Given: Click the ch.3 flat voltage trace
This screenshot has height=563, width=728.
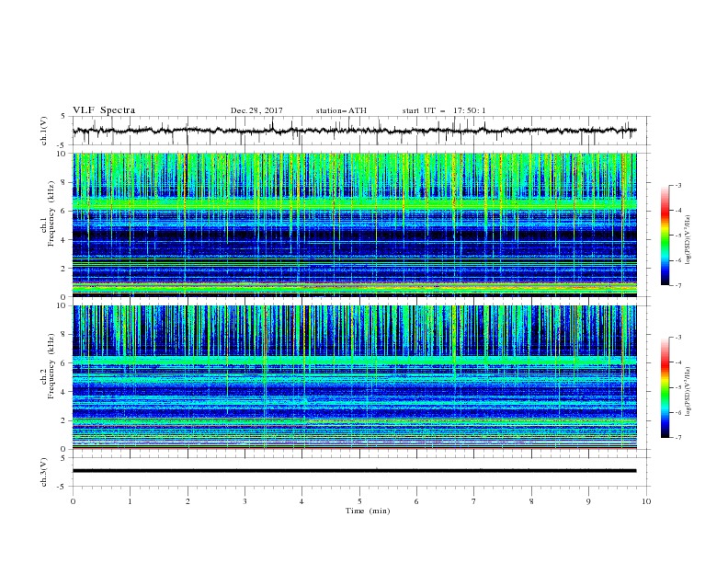Looking at the screenshot, I should [355, 471].
